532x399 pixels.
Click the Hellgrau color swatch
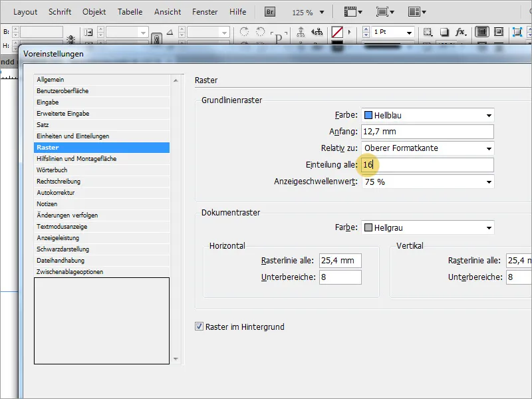pyautogui.click(x=368, y=227)
